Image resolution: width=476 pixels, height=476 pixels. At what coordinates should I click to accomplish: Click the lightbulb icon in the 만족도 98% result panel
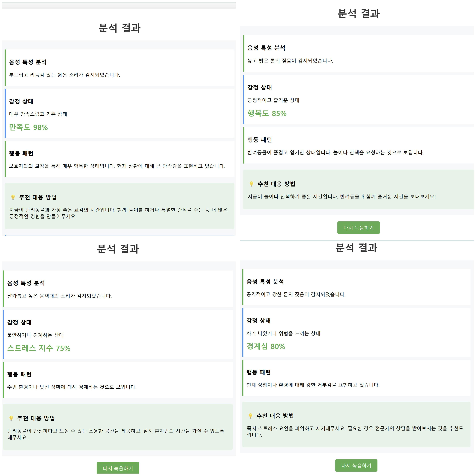pos(13,197)
